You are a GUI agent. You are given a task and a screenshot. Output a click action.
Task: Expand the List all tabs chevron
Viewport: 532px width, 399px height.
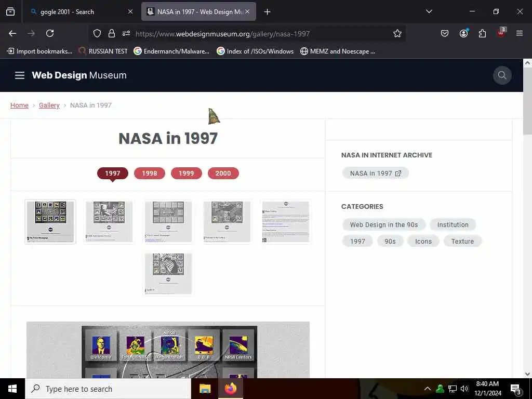pos(429,11)
